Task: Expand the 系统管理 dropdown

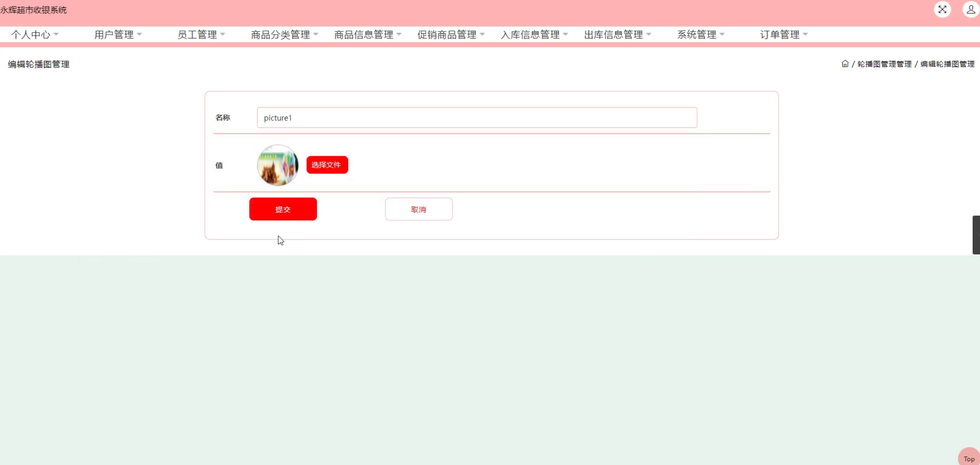Action: click(700, 35)
